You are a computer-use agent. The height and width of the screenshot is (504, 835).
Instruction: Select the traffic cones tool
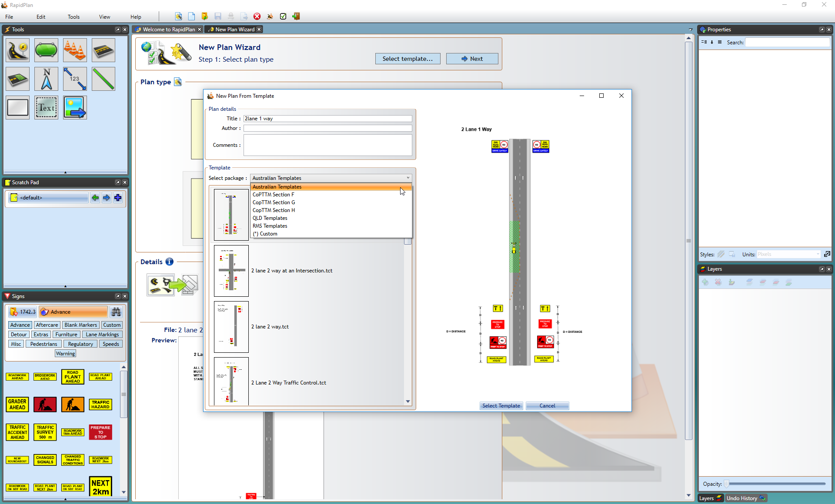click(x=75, y=50)
